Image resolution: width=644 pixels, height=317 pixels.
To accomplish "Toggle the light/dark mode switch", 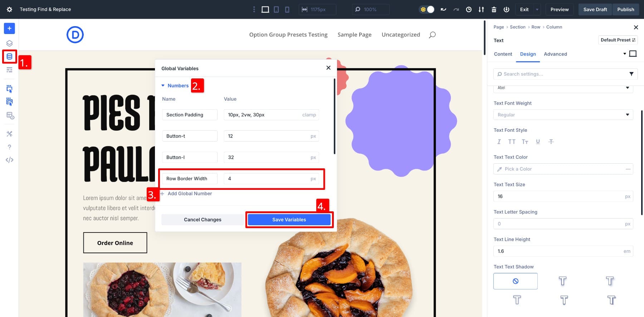I will pos(427,10).
